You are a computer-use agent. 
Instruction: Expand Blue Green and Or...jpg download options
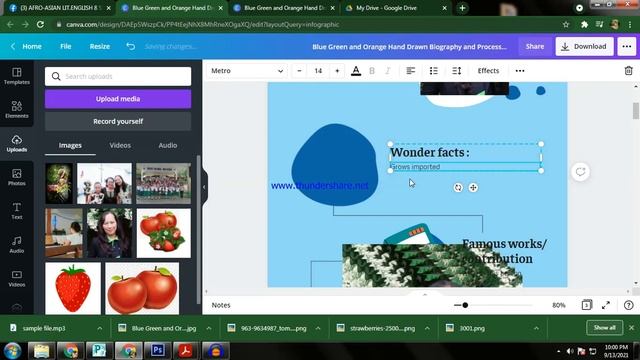[x=209, y=328]
